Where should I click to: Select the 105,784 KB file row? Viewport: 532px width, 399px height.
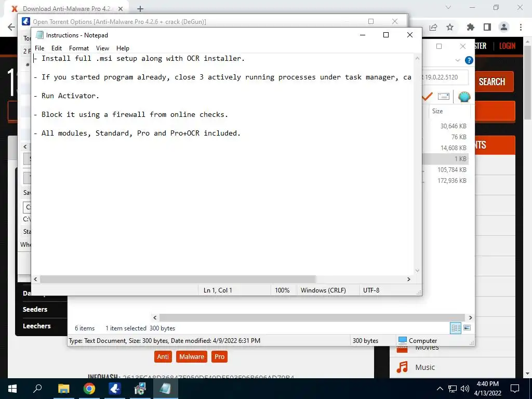[x=445, y=170]
